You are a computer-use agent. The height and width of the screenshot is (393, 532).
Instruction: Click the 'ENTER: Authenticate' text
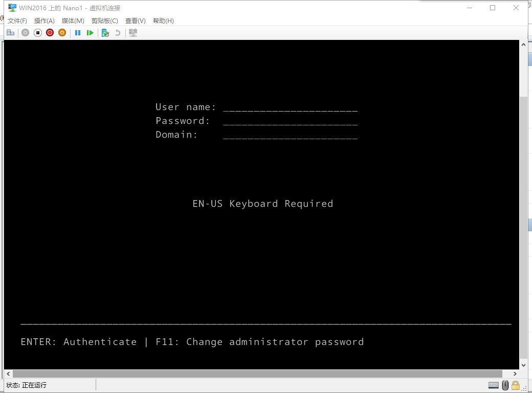[x=79, y=342]
